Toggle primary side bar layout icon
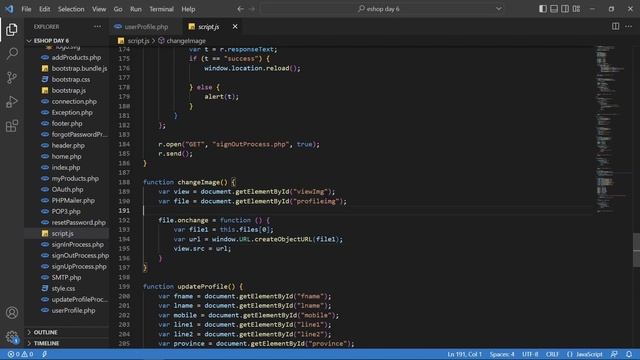Screen dimensions: 640x360 click(x=543, y=9)
